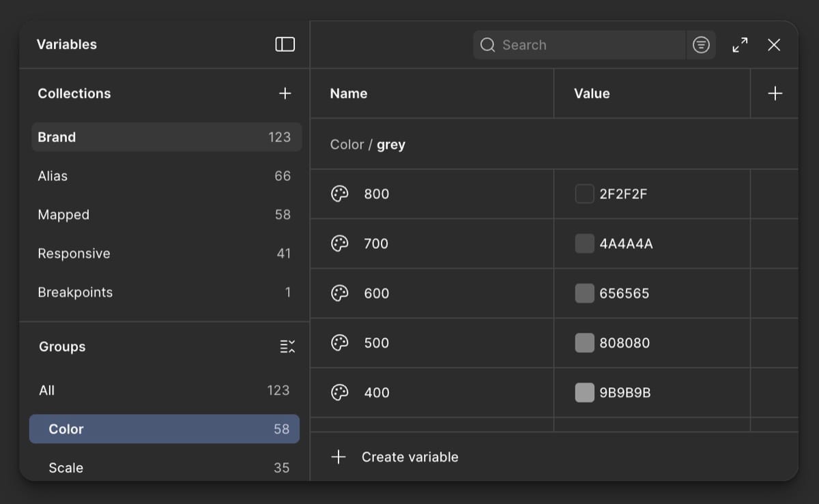Select the Brand collection

[167, 137]
